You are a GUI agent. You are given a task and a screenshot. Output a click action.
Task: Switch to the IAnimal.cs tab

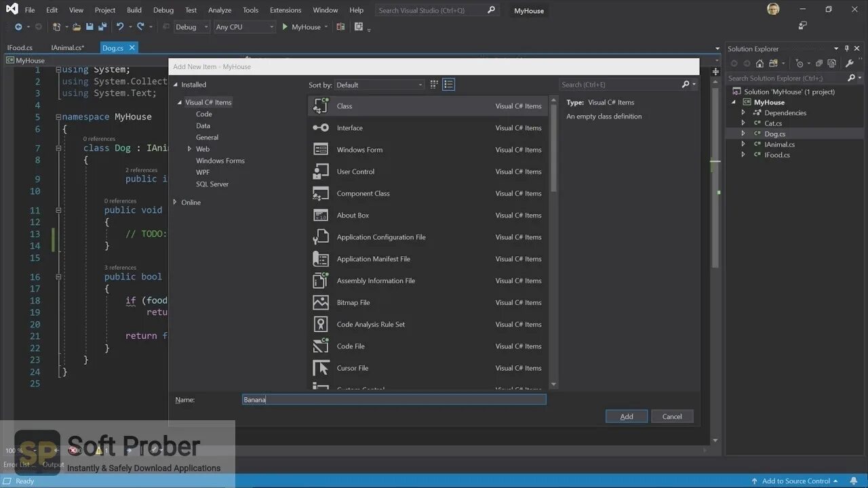(68, 47)
